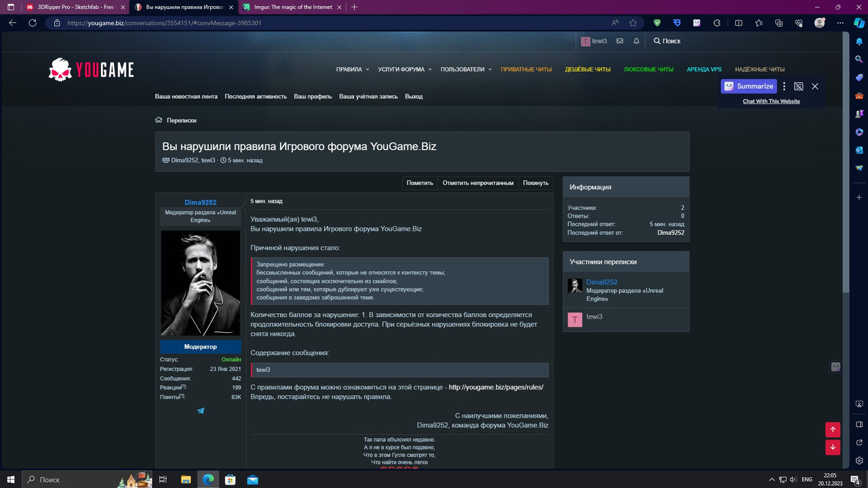The image size is (868, 488).
Task: Open the ПРИВАТНЫЕ ЧИТЫ menu item
Action: click(x=526, y=69)
